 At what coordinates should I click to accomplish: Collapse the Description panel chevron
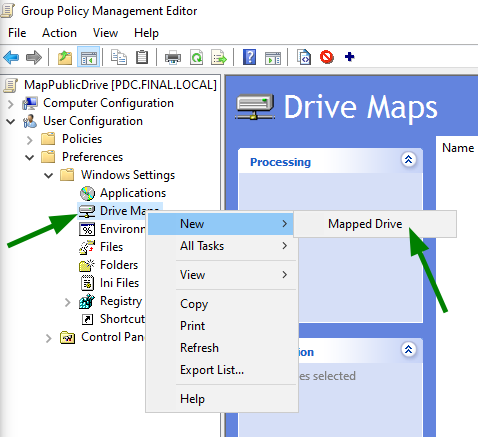coord(408,350)
